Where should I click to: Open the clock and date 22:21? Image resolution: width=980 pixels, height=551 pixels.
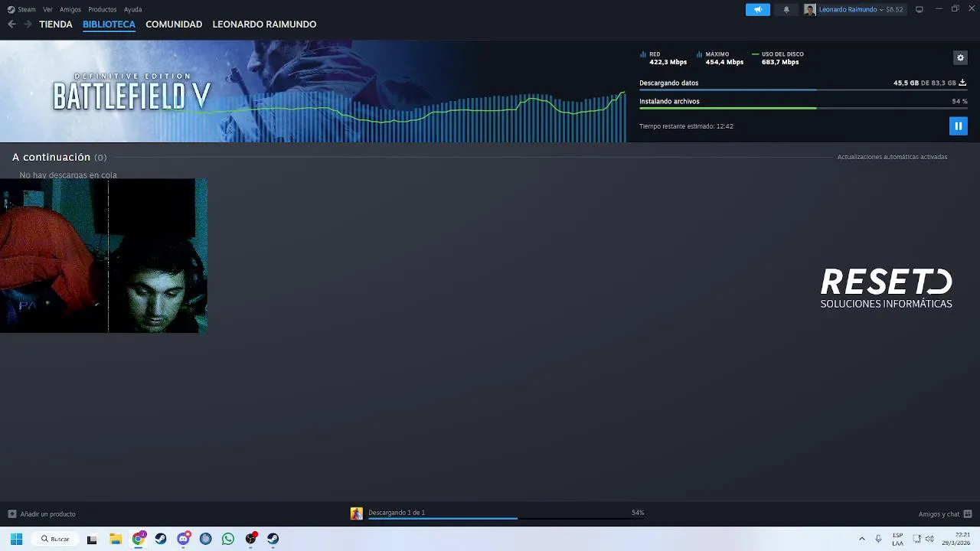click(x=957, y=539)
